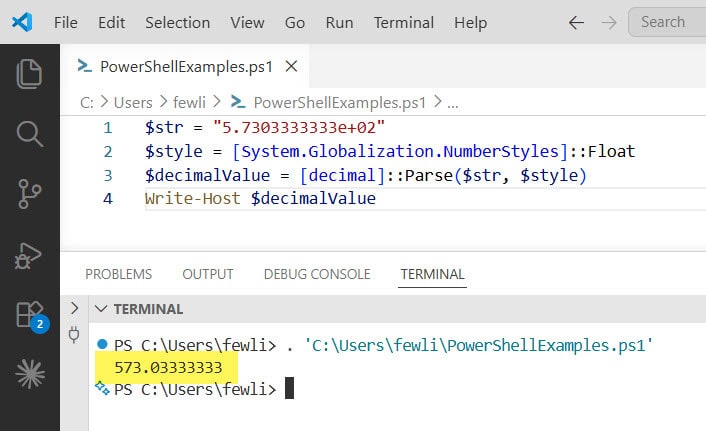
Task: Open the Selection menu
Action: (x=177, y=23)
